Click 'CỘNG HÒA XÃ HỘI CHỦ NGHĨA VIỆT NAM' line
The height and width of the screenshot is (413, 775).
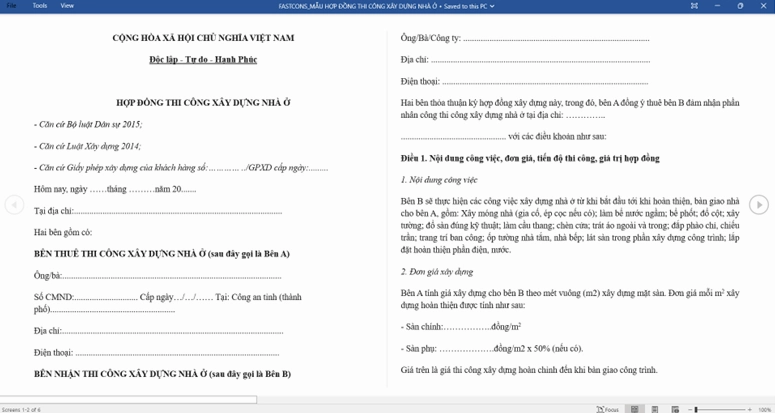tap(203, 38)
